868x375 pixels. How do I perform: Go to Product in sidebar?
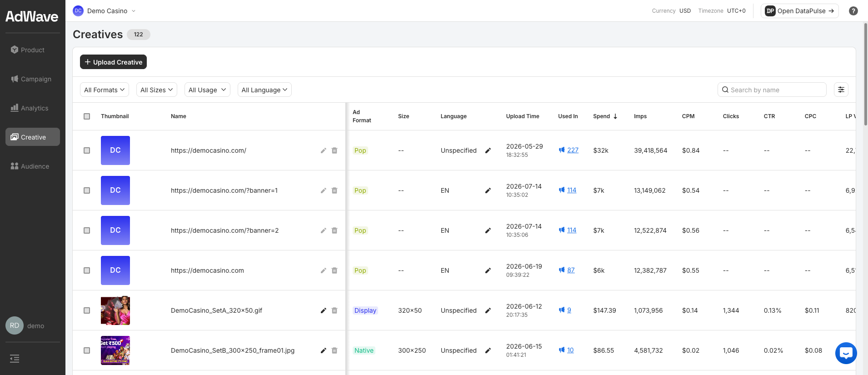point(33,50)
